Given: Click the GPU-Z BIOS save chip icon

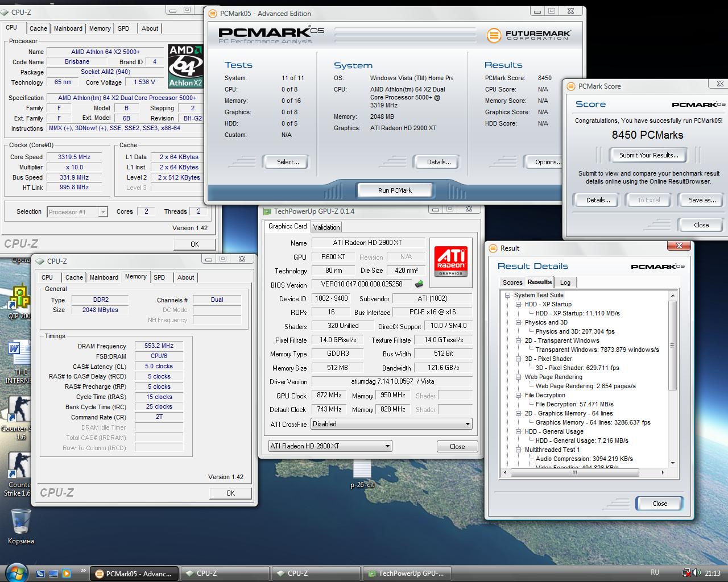Looking at the screenshot, I should (419, 284).
